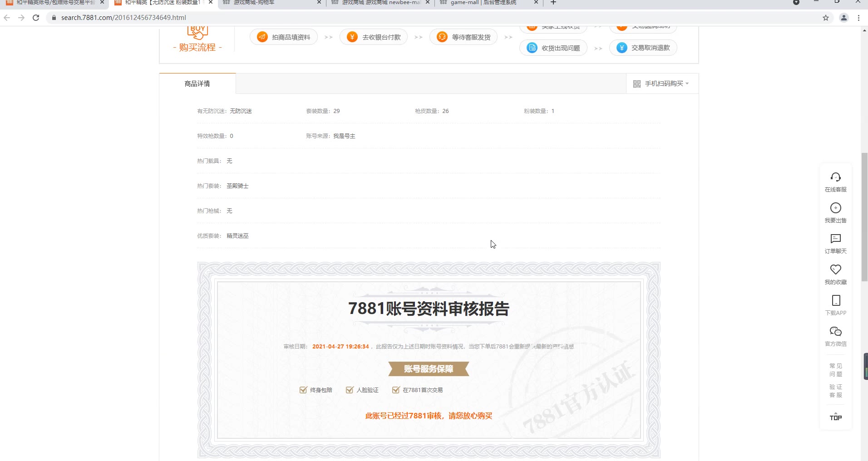Image resolution: width=868 pixels, height=461 pixels.
Task: Click the 账号服务保障 banner
Action: (429, 369)
